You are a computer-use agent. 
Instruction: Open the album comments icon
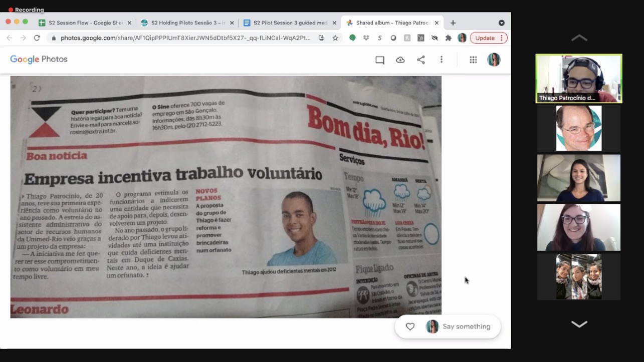pos(380,60)
